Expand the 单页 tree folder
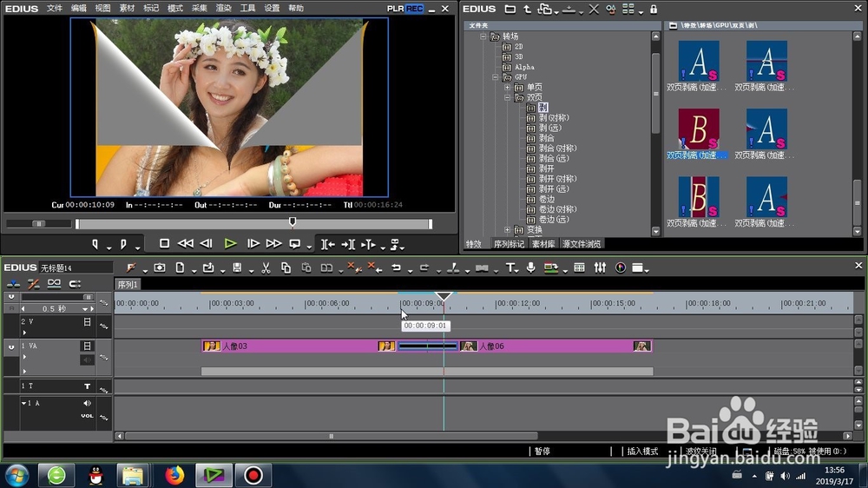This screenshot has width=868, height=488. point(507,88)
